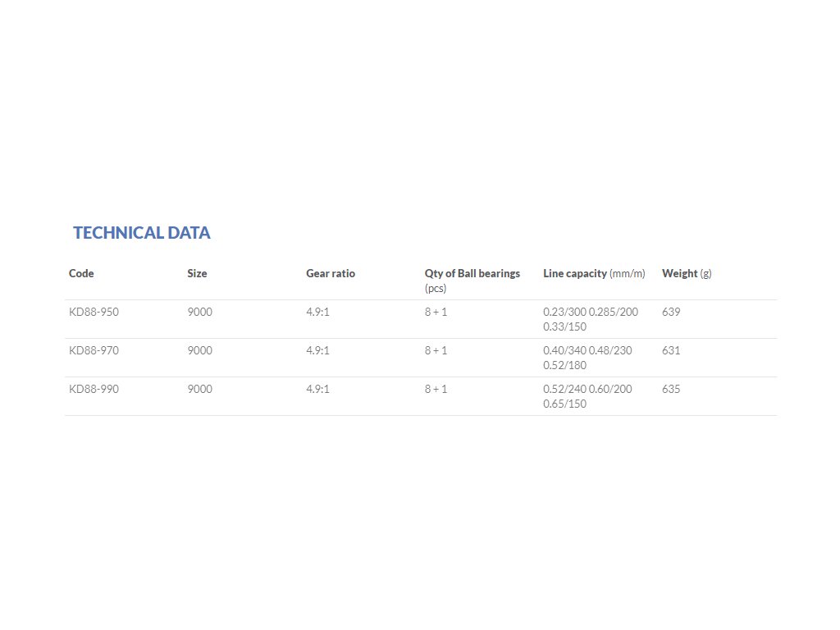Click the 8 + 1 bearings in KD88-990 row

pos(436,390)
